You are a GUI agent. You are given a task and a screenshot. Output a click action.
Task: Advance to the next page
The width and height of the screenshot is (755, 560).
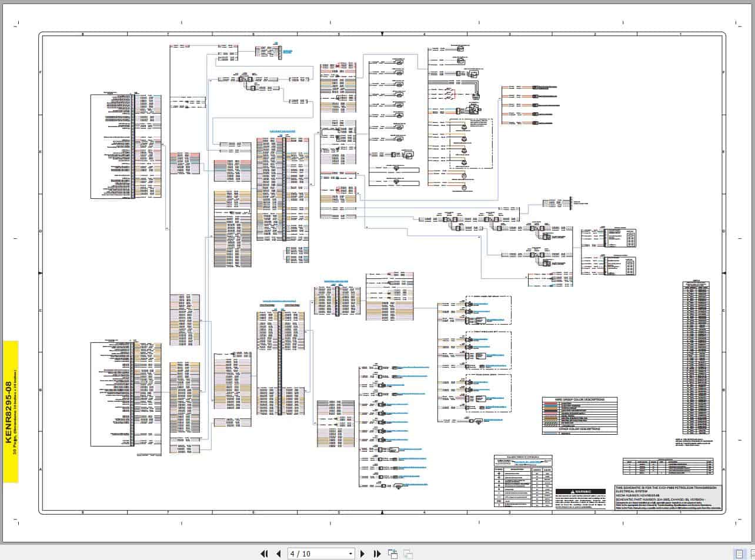pyautogui.click(x=363, y=554)
